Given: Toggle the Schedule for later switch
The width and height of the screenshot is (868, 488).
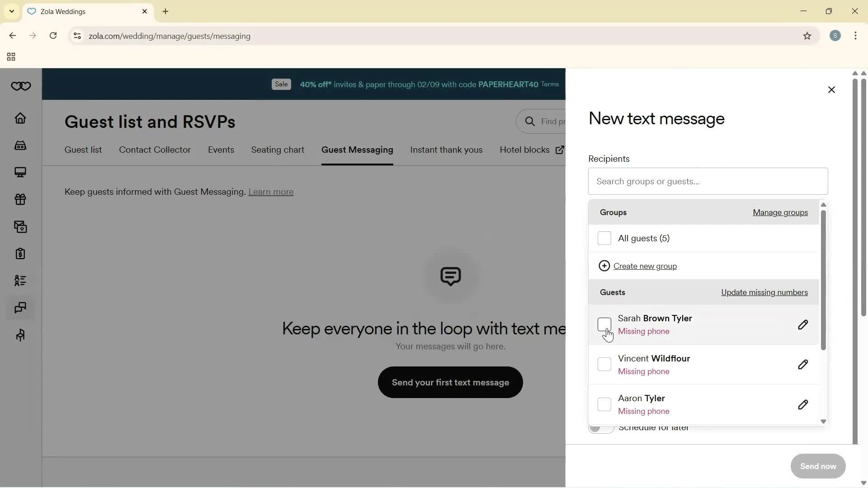Looking at the screenshot, I should click(600, 428).
